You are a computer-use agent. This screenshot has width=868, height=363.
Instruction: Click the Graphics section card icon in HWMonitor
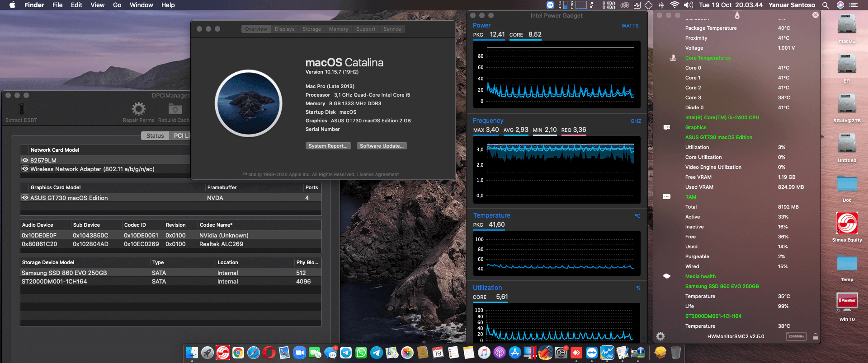pyautogui.click(x=667, y=127)
